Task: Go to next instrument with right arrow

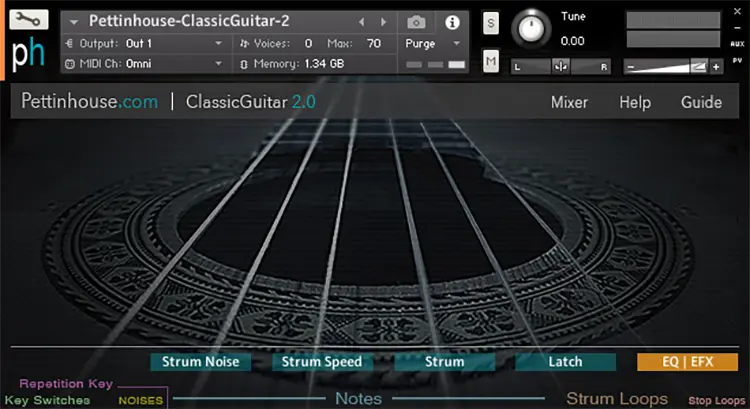Action: [x=384, y=22]
